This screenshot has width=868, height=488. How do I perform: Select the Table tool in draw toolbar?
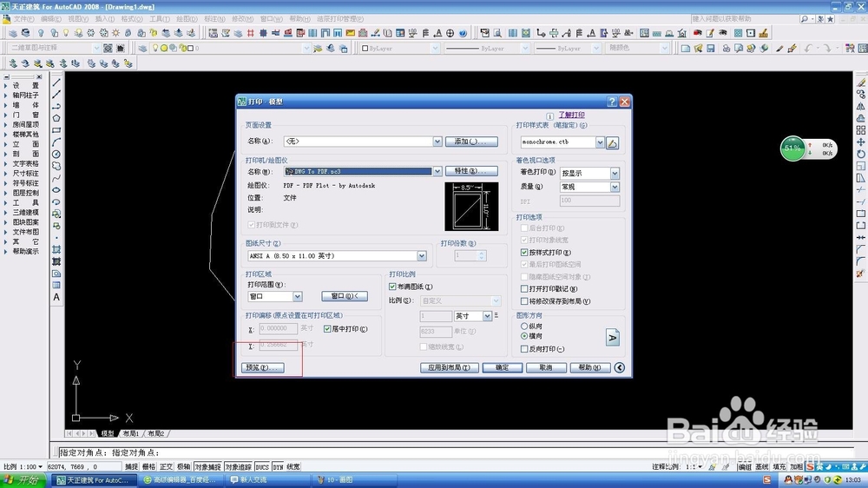click(56, 286)
